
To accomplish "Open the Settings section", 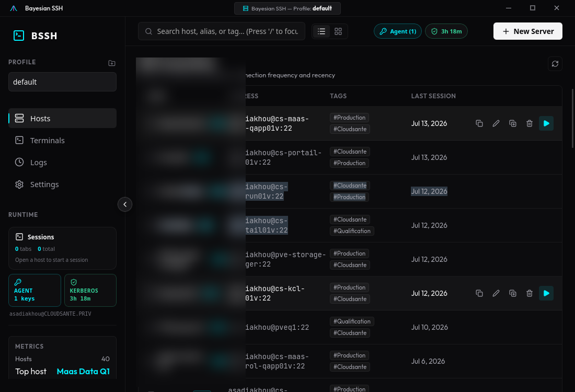I will point(62,185).
